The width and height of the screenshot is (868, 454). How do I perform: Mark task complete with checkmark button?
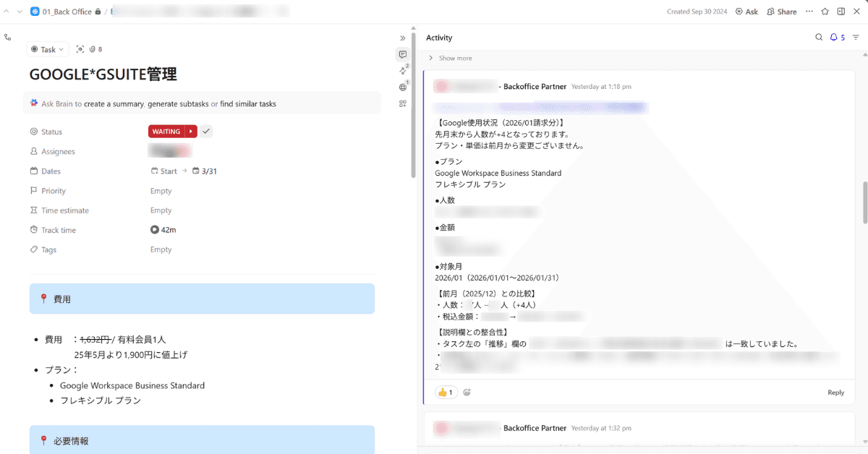206,132
